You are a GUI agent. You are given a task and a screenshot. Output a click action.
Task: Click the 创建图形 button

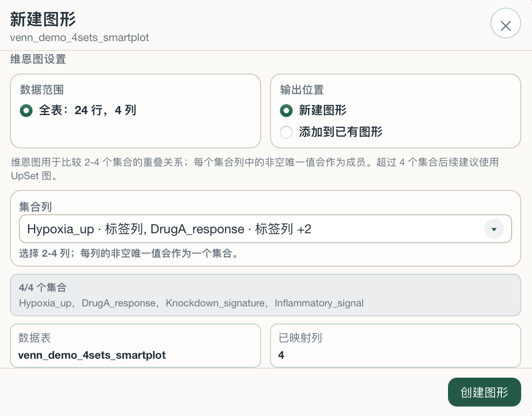(484, 392)
